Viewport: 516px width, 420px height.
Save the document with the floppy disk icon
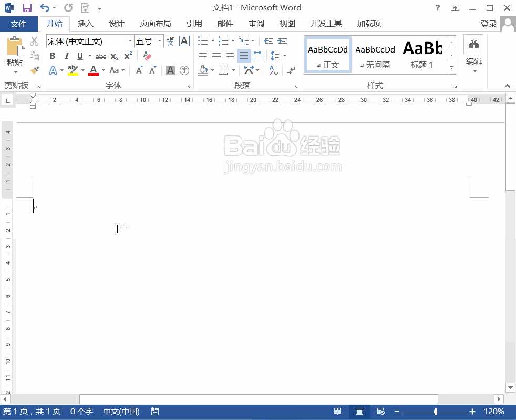point(27,7)
